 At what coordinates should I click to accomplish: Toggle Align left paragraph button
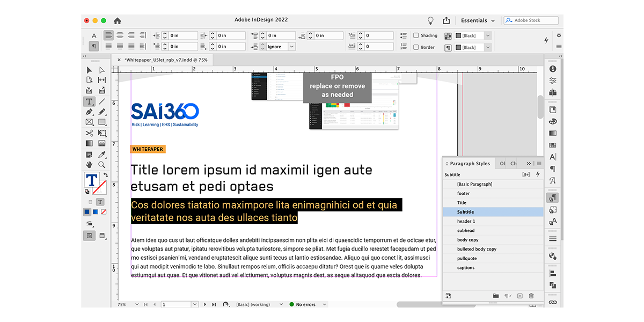pos(109,35)
